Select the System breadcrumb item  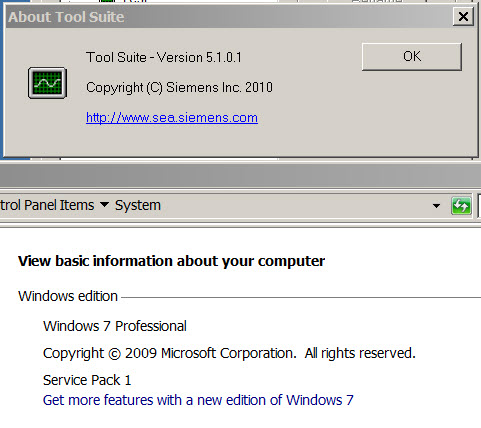click(x=138, y=205)
